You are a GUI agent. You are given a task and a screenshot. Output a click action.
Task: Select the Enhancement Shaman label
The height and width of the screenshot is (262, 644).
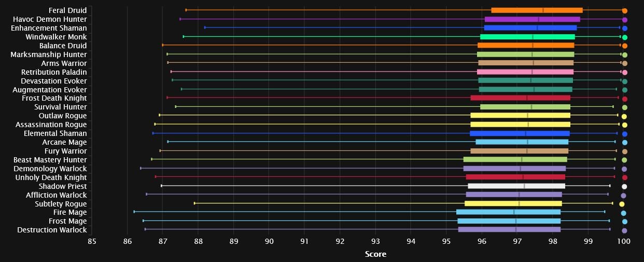[x=49, y=28]
